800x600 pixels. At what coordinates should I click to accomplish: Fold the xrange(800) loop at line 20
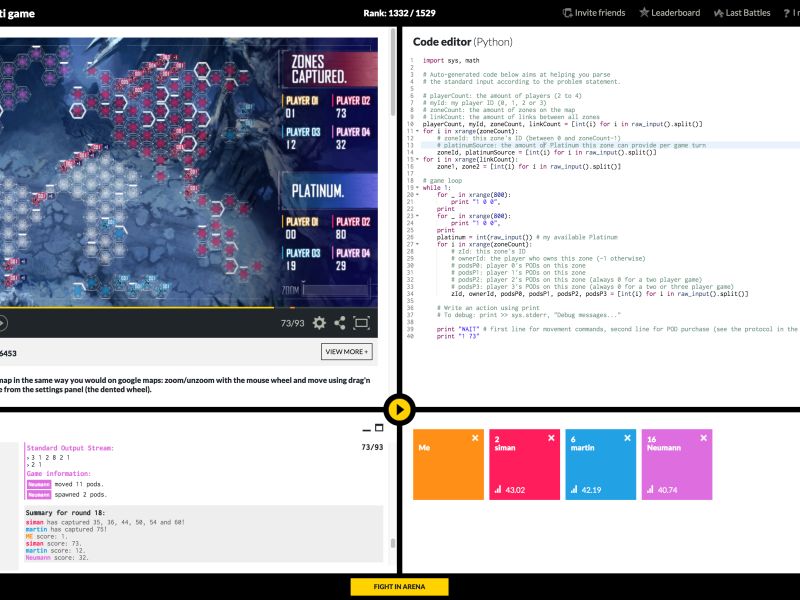tap(418, 195)
